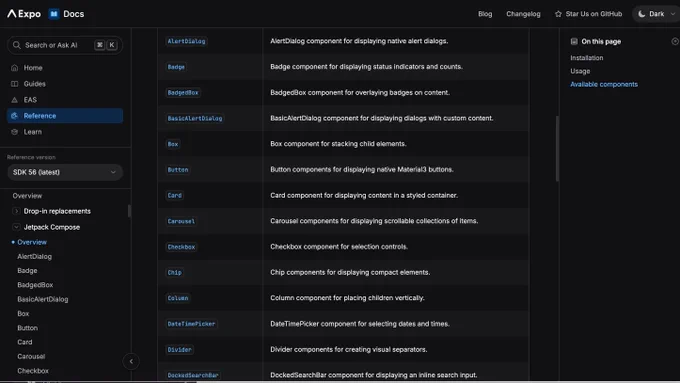Collapse the sidebar with the arrow button
Image resolution: width=680 pixels, height=383 pixels.
point(131,361)
